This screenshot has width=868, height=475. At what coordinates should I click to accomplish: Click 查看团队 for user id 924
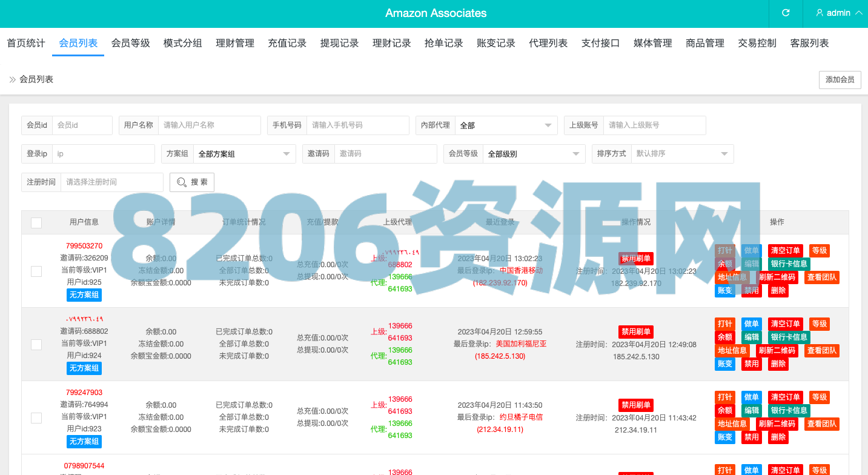(x=822, y=350)
